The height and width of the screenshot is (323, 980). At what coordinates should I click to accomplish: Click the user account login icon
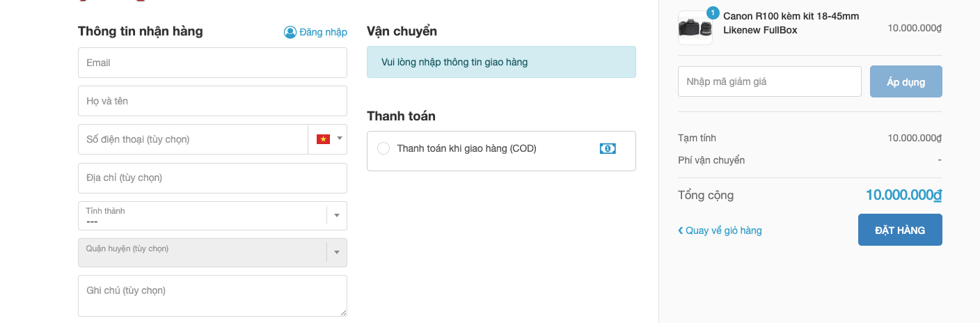tap(290, 32)
